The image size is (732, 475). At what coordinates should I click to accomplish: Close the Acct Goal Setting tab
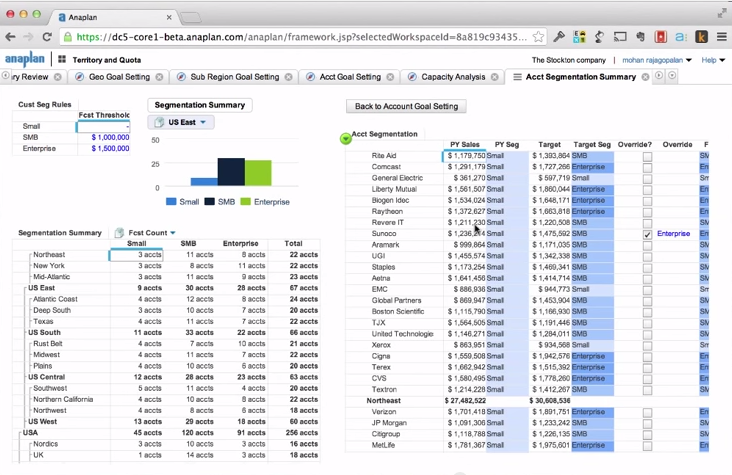pos(390,77)
